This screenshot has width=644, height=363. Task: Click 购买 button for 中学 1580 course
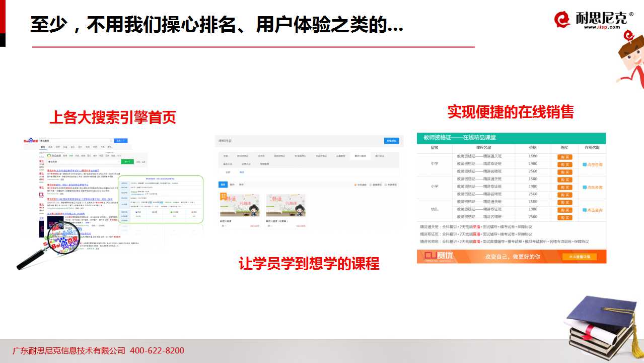point(564,157)
